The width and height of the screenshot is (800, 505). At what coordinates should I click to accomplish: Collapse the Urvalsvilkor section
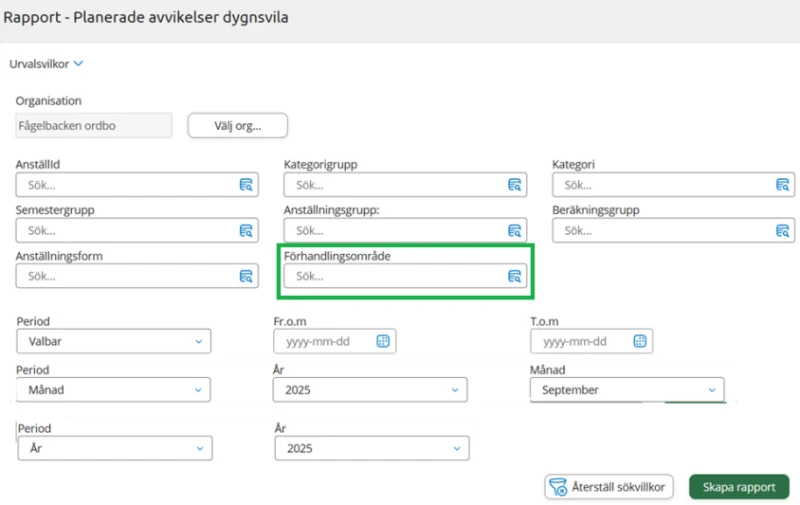point(78,64)
